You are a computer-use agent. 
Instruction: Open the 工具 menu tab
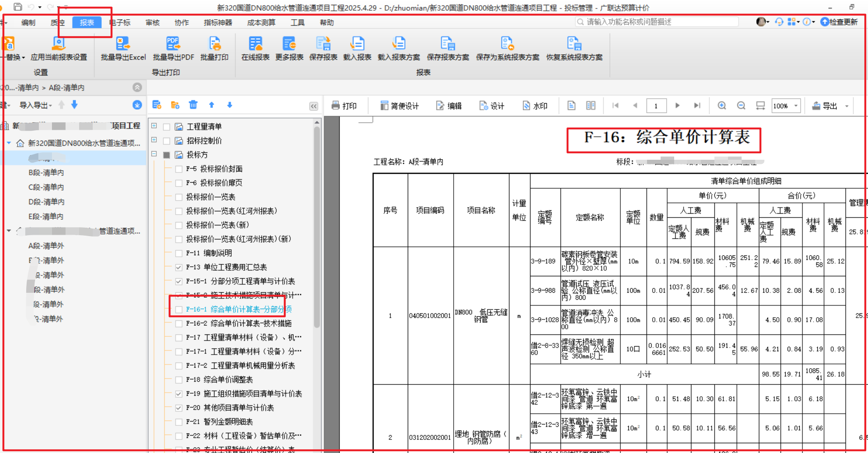point(297,22)
